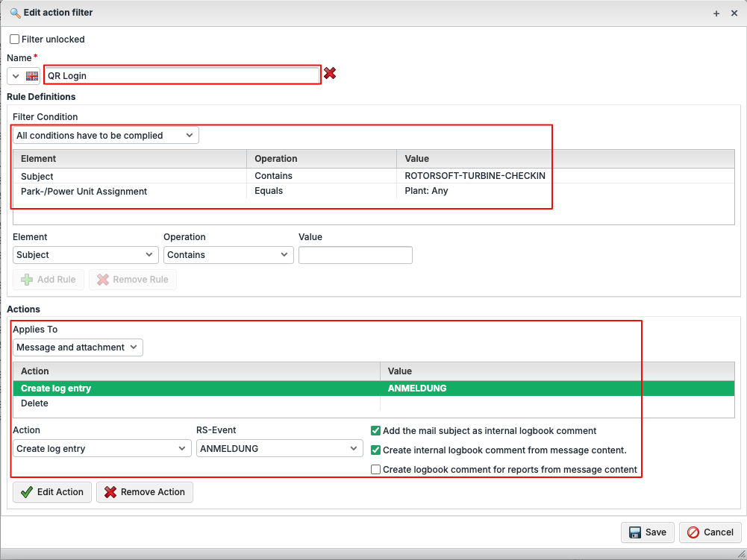
Task: Enable logbook comment for reports checkbox
Action: coord(376,470)
